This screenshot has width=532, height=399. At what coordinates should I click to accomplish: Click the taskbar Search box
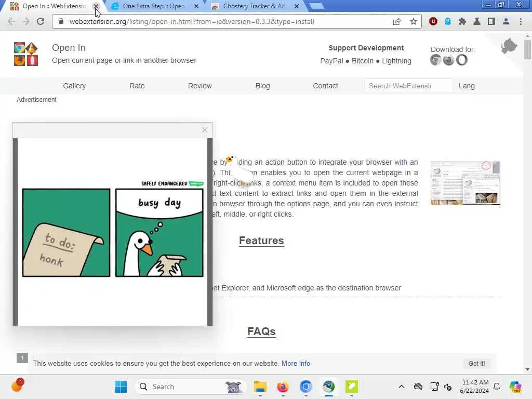tap(191, 387)
